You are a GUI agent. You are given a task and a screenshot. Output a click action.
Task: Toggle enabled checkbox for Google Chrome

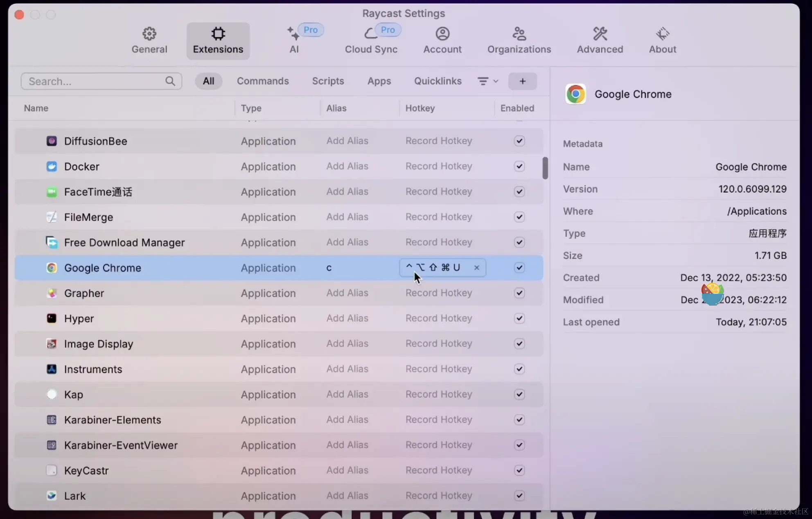click(x=519, y=268)
